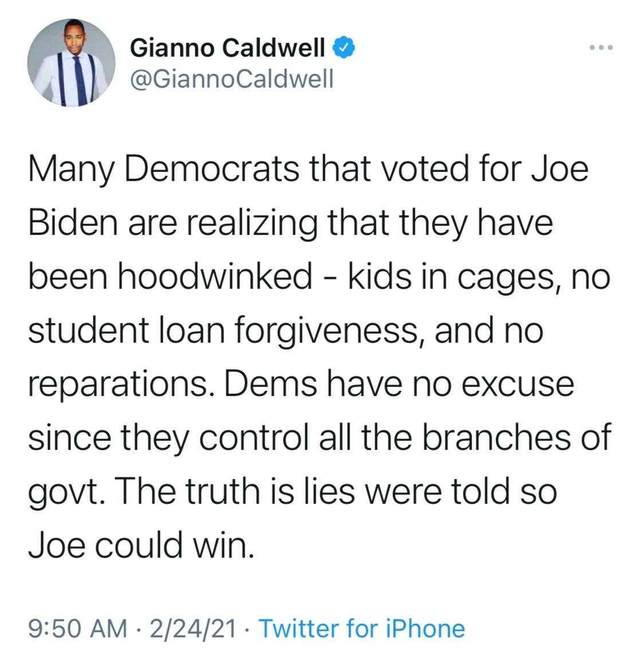Image resolution: width=644 pixels, height=661 pixels.
Task: Click the phrase "Dems have no excuse"
Action: point(399,384)
